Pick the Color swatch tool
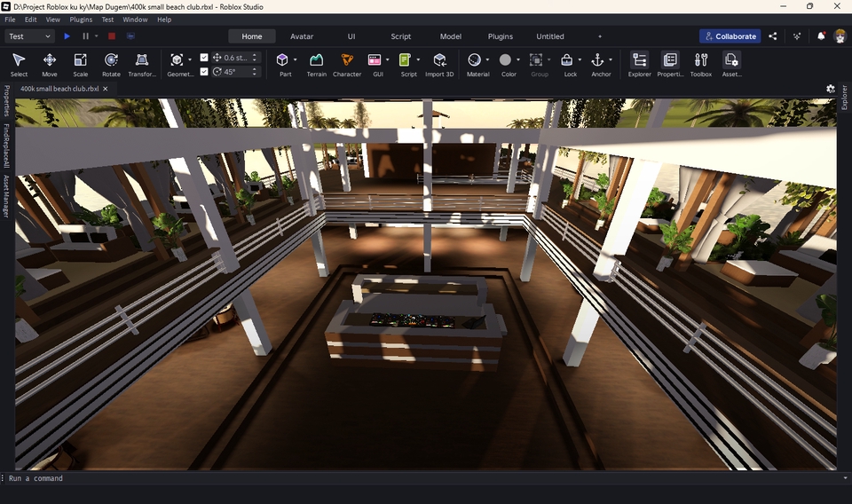 point(505,60)
